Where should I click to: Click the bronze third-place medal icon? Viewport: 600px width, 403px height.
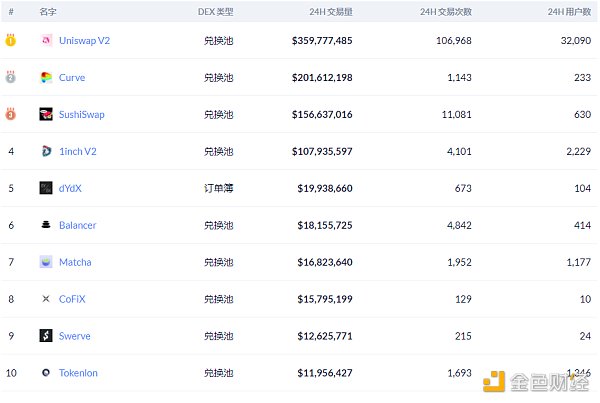click(x=11, y=114)
